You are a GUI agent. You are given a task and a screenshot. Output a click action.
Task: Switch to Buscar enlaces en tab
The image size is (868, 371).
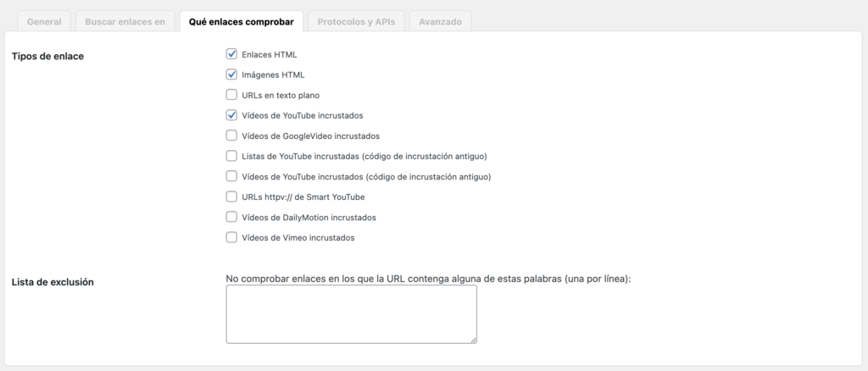tap(125, 22)
